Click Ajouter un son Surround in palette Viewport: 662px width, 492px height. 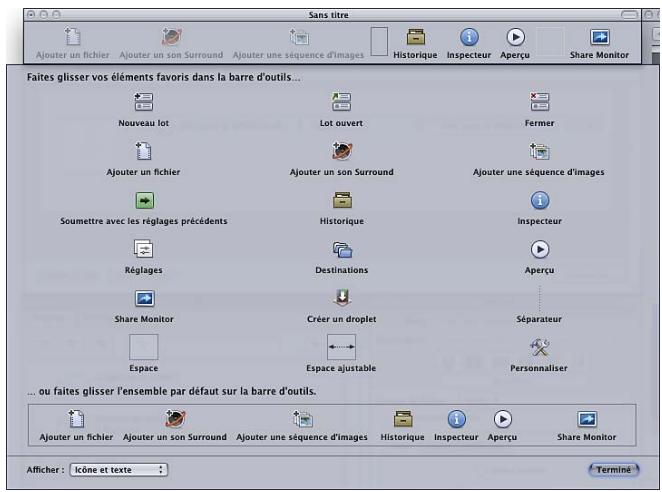[x=341, y=150]
